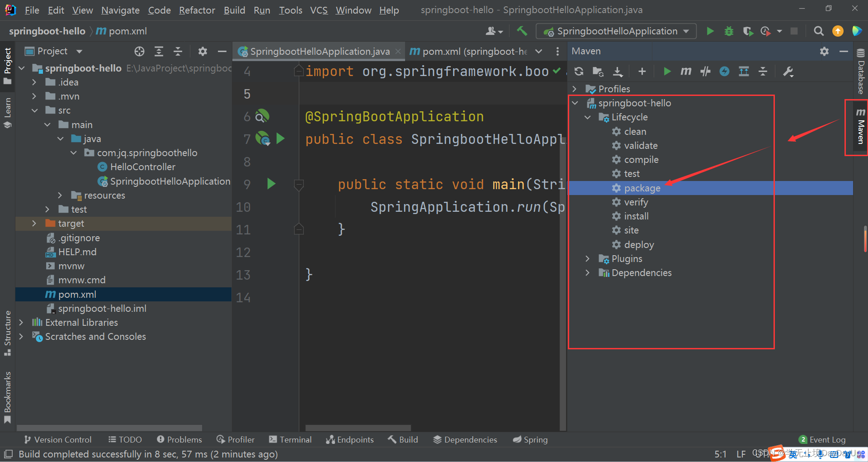Toggle Maven offline mode
This screenshot has width=868, height=462.
[705, 71]
